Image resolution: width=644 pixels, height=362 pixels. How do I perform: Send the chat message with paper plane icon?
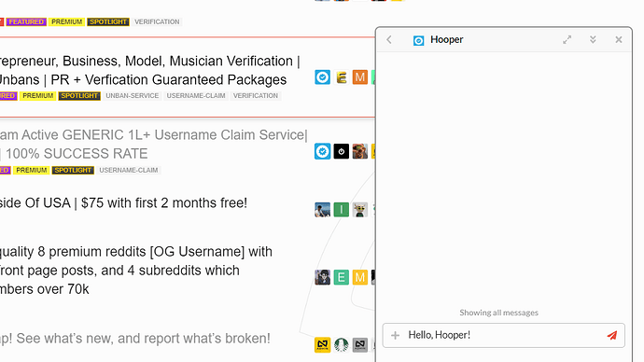tap(612, 335)
